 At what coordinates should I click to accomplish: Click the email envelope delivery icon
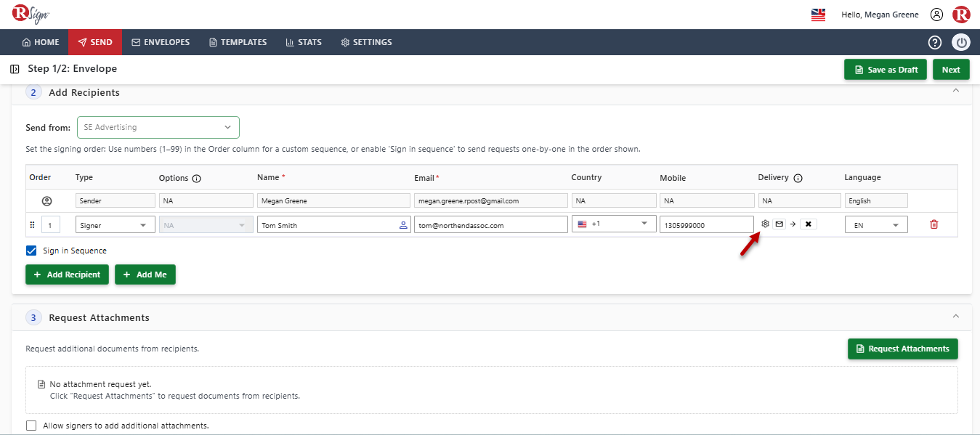[x=779, y=224]
